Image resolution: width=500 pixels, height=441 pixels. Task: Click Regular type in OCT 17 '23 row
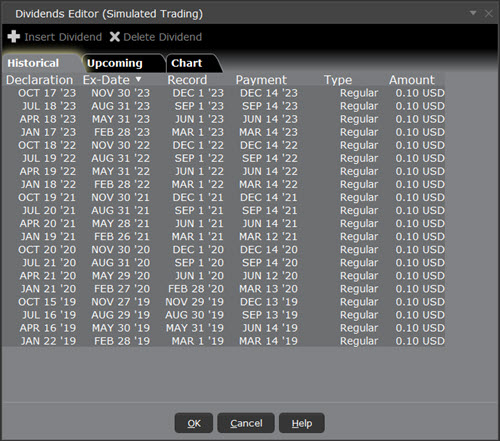(x=359, y=93)
